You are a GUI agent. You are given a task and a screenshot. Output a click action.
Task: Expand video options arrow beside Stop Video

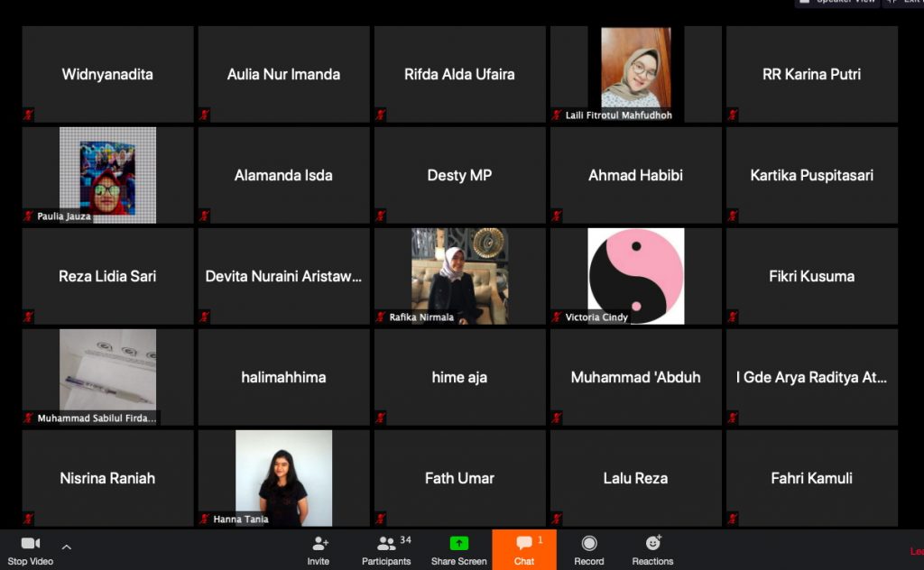tap(66, 547)
